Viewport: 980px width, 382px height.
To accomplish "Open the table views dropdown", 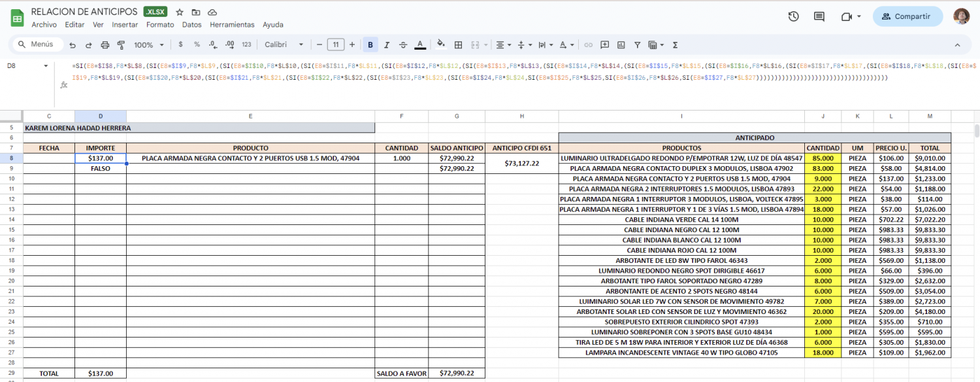I will [x=655, y=44].
